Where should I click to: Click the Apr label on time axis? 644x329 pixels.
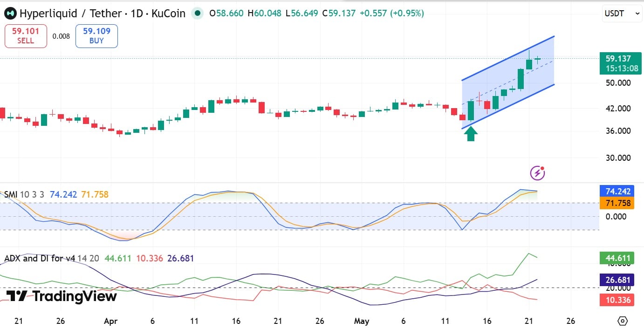click(111, 321)
